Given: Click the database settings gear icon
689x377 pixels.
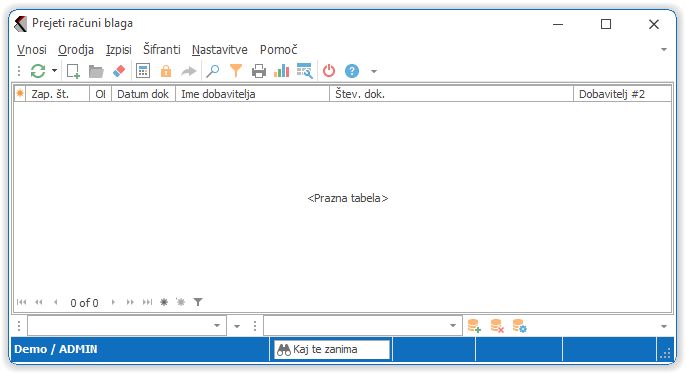Looking at the screenshot, I should pos(520,326).
